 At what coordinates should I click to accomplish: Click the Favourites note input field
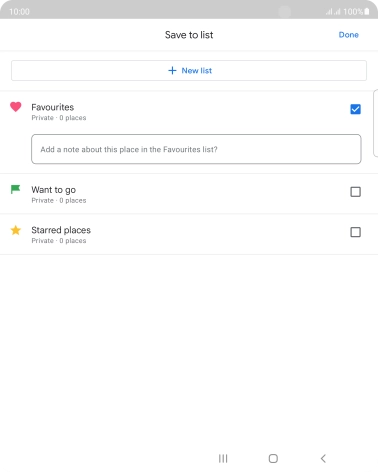tap(196, 149)
